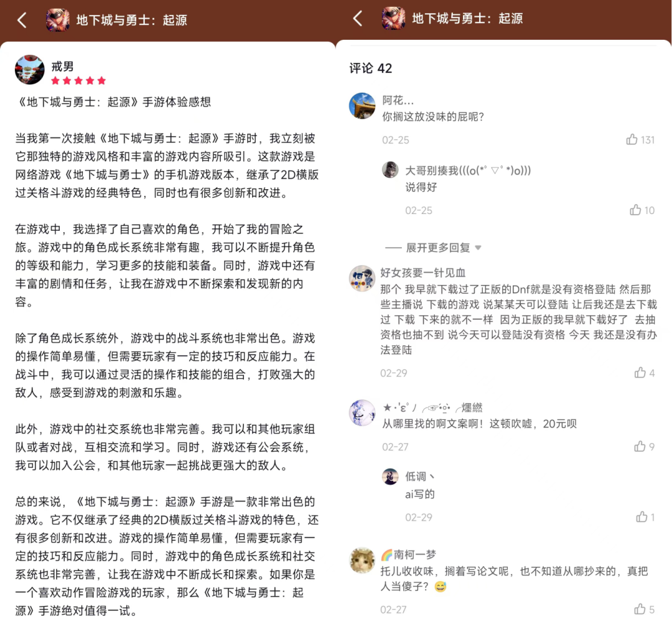The width and height of the screenshot is (672, 624).
Task: Open reviewer 戒男's avatar
Action: 30,70
